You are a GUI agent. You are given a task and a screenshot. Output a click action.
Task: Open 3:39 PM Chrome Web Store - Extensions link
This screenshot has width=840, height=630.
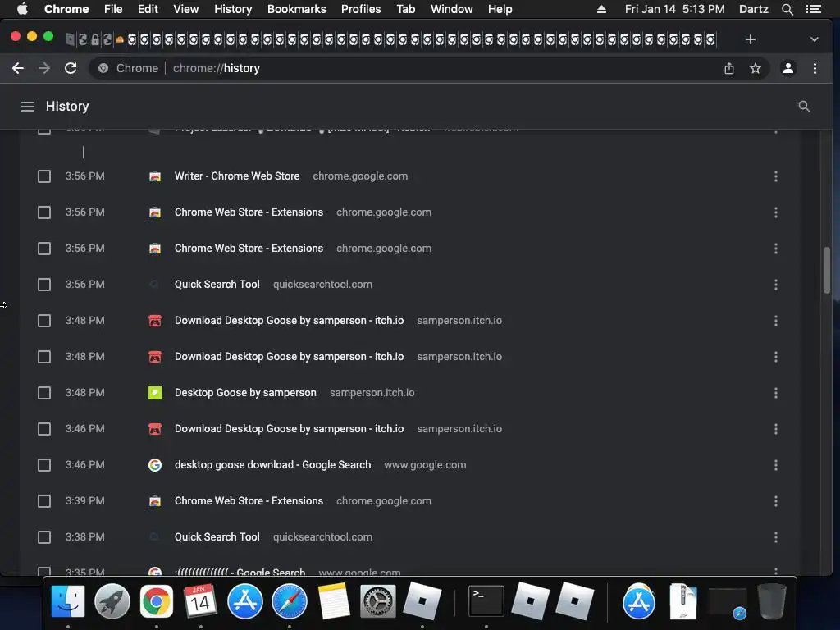(249, 501)
